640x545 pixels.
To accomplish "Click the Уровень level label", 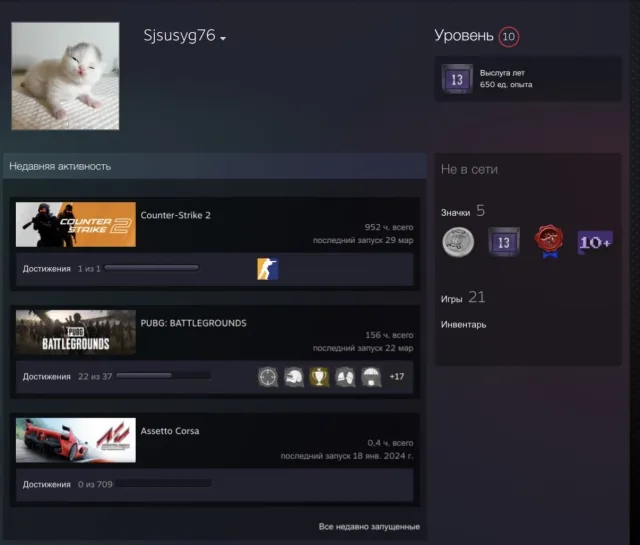I will [x=464, y=36].
